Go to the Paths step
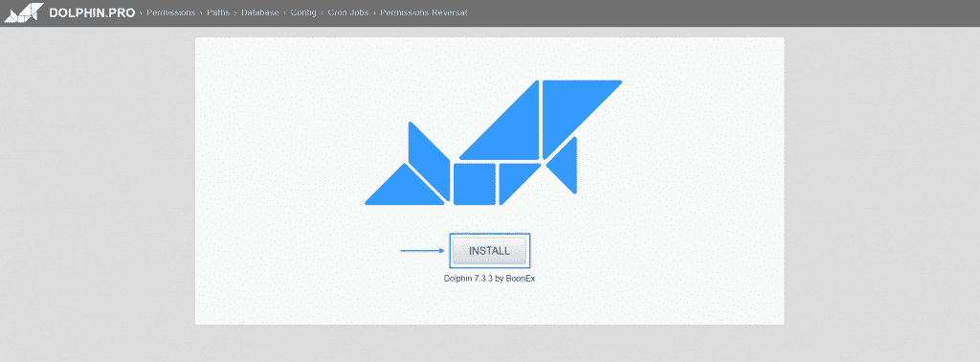The height and width of the screenshot is (362, 980). point(218,12)
